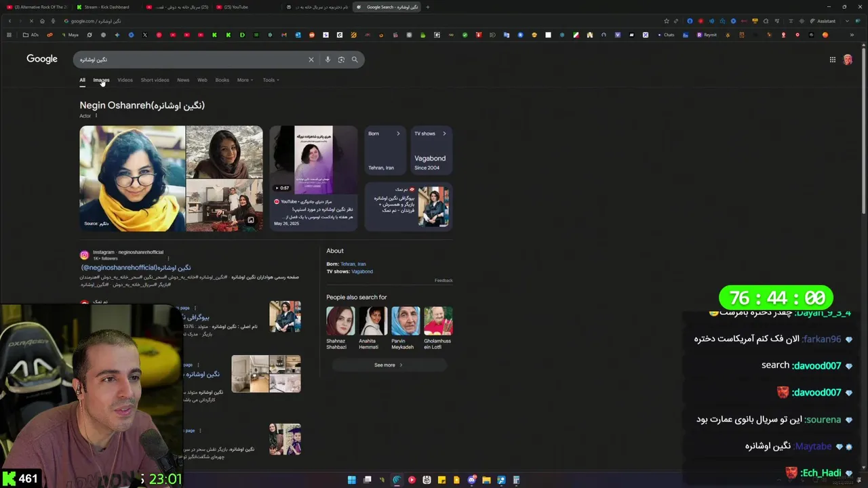Play the 0:57 YouTube video thumbnail

point(313,160)
